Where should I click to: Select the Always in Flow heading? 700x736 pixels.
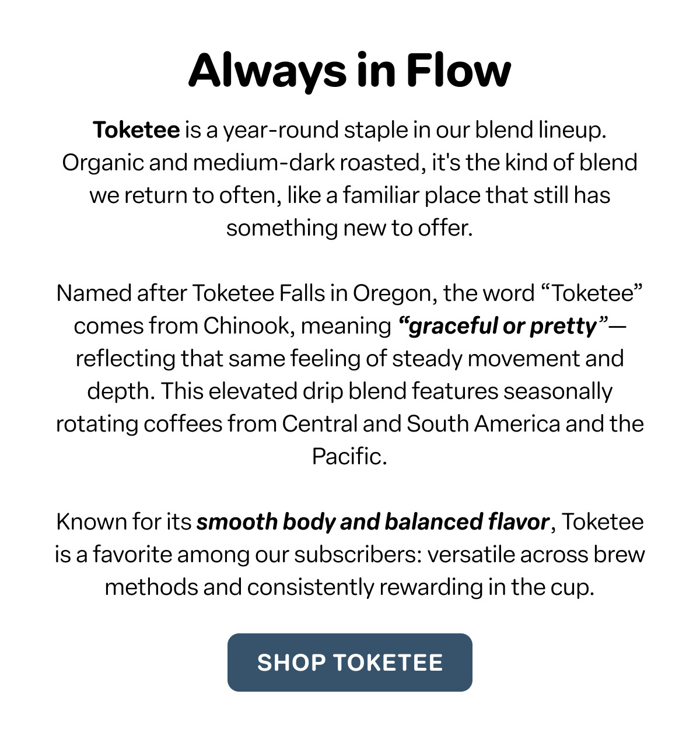pyautogui.click(x=350, y=70)
